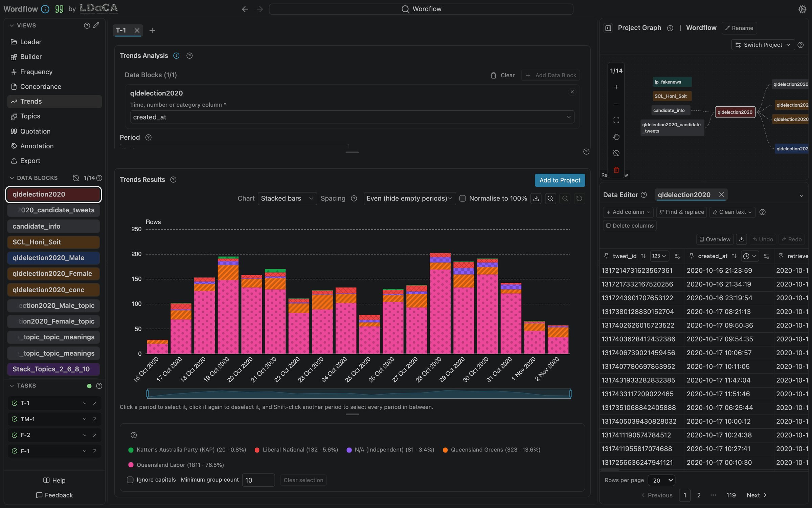Open the Spacing Even dropdown
The width and height of the screenshot is (812, 508).
point(409,198)
